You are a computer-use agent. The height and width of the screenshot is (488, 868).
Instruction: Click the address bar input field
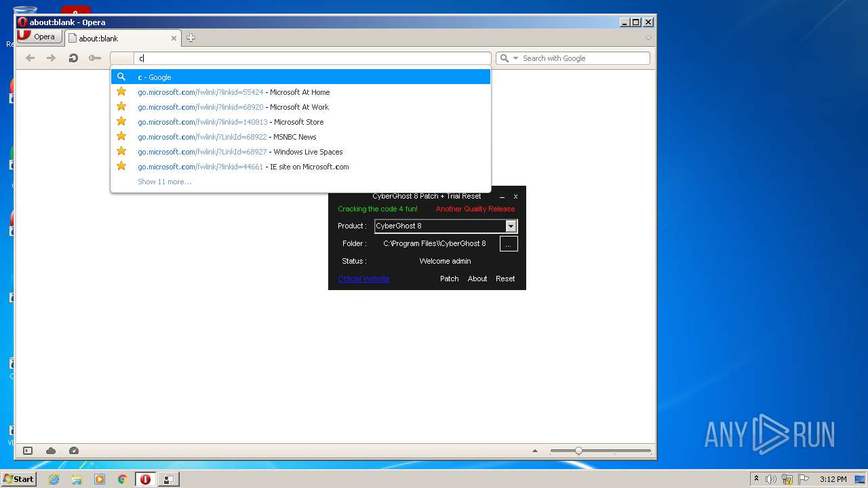coord(312,58)
